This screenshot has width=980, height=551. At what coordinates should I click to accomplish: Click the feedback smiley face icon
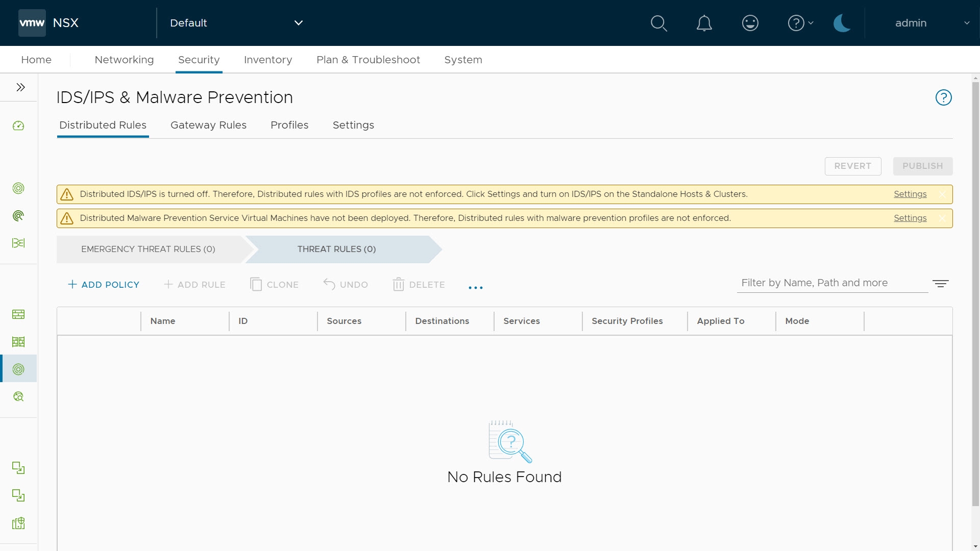(x=750, y=23)
